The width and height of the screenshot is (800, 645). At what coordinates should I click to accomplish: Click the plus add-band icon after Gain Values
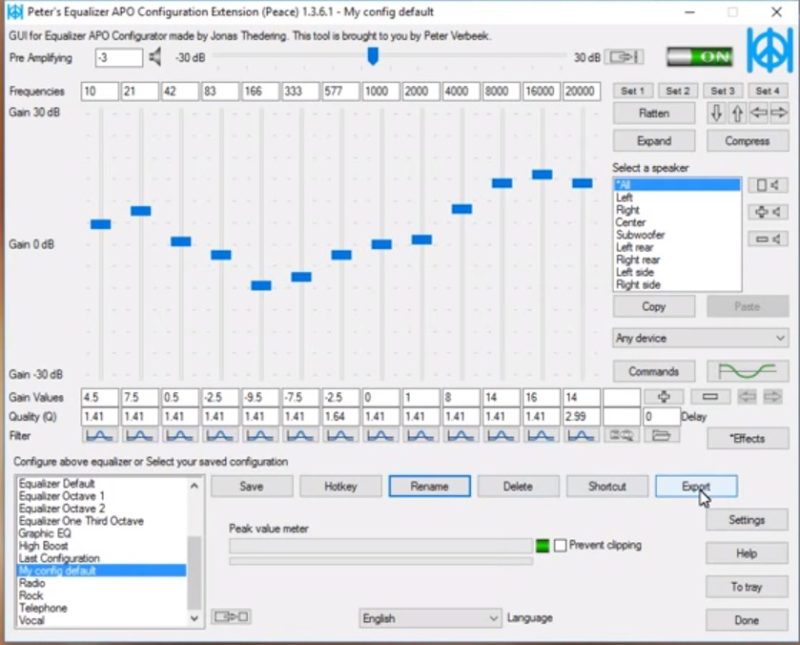tap(663, 397)
